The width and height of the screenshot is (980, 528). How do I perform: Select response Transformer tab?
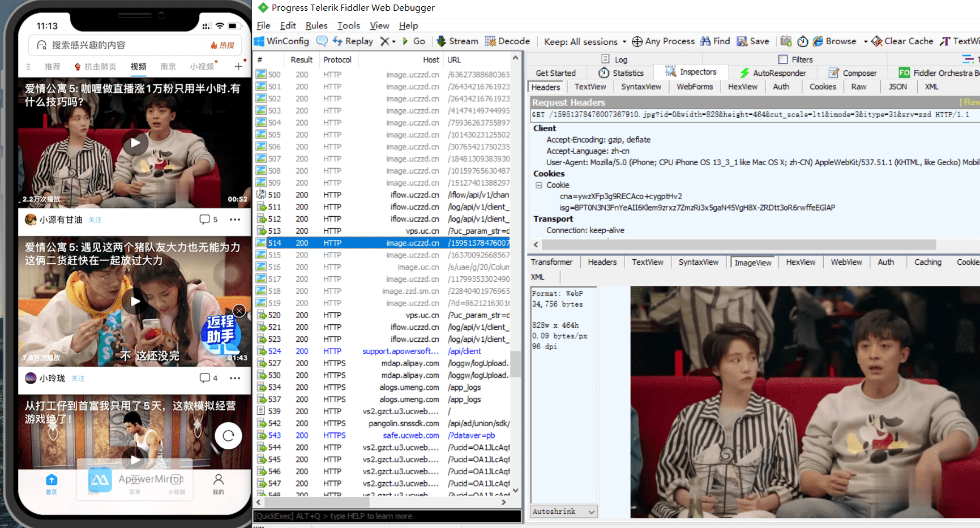[x=551, y=262]
